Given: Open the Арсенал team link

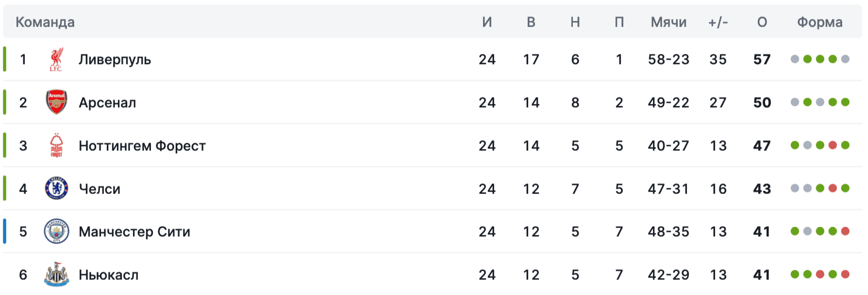Looking at the screenshot, I should tap(107, 103).
